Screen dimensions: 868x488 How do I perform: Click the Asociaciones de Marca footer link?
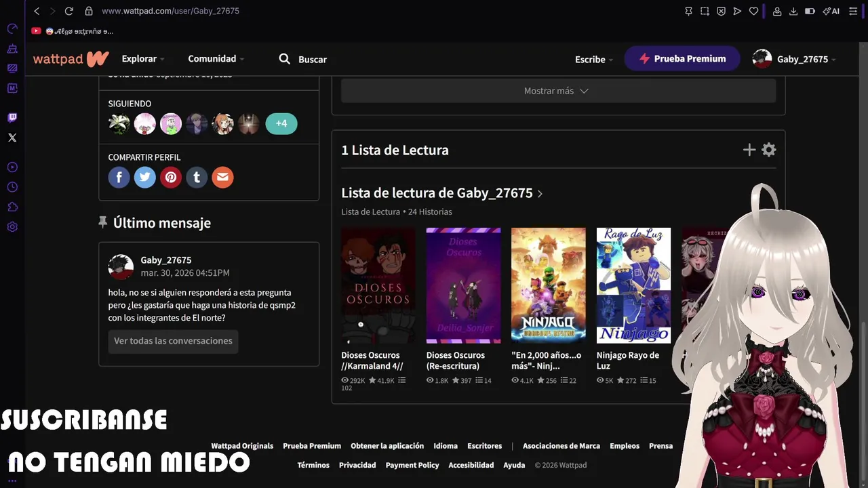coord(561,446)
